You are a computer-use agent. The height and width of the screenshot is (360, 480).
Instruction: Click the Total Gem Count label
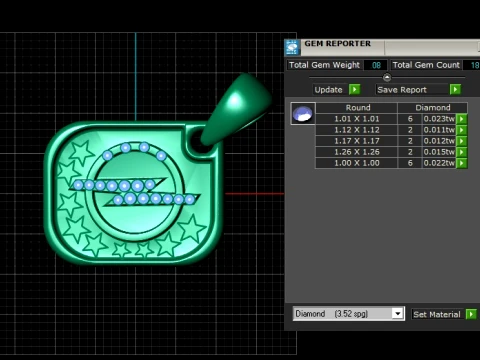coord(426,65)
